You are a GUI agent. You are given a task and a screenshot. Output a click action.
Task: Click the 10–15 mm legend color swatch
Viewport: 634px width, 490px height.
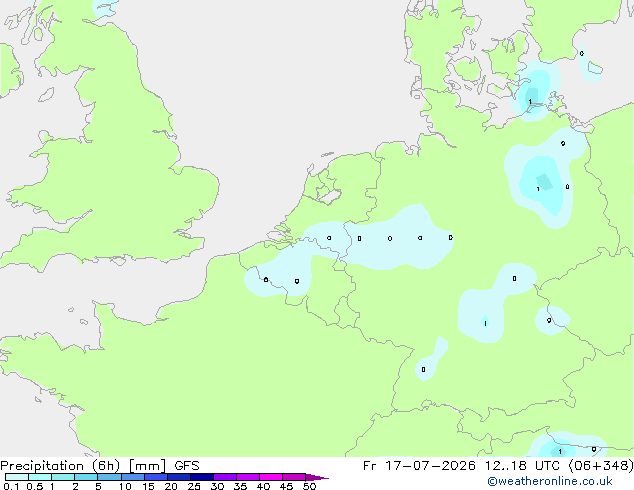pos(133,477)
